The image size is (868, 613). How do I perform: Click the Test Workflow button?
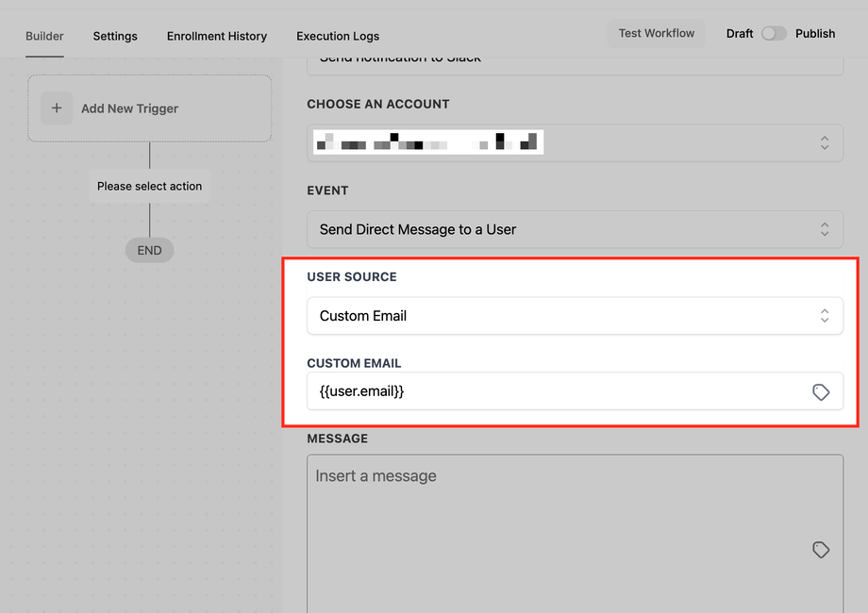657,33
